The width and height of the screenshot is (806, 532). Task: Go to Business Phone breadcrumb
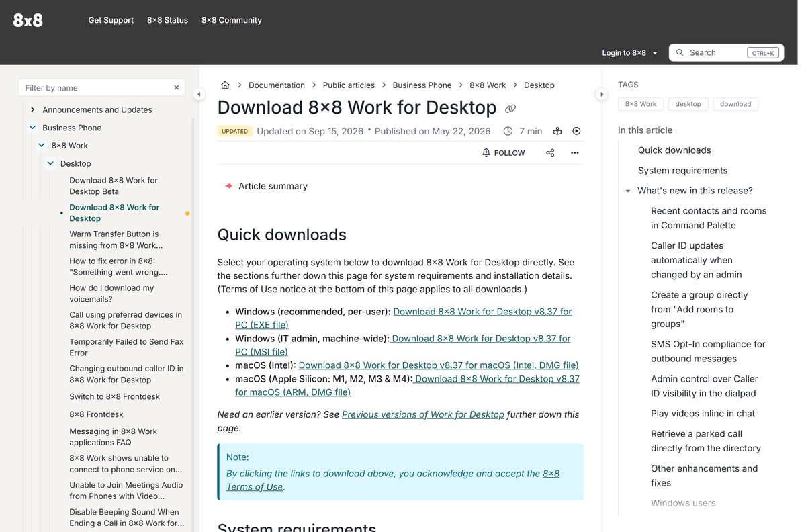(422, 85)
